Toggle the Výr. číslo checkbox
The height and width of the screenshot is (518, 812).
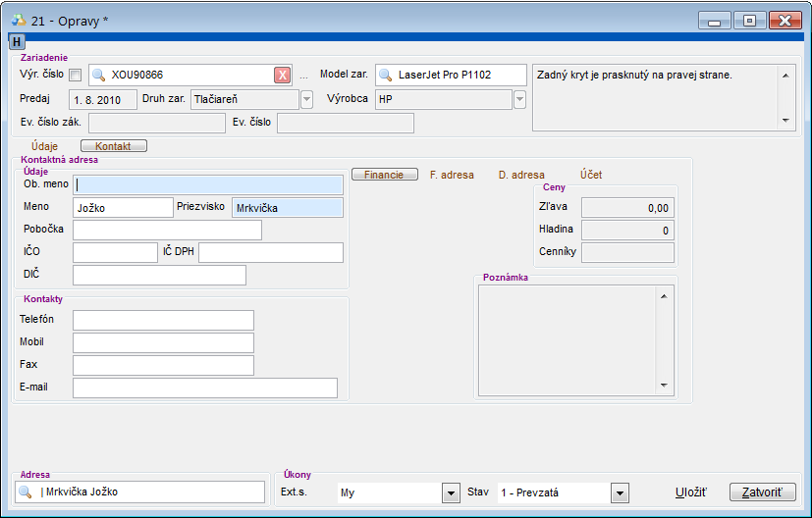coord(76,76)
